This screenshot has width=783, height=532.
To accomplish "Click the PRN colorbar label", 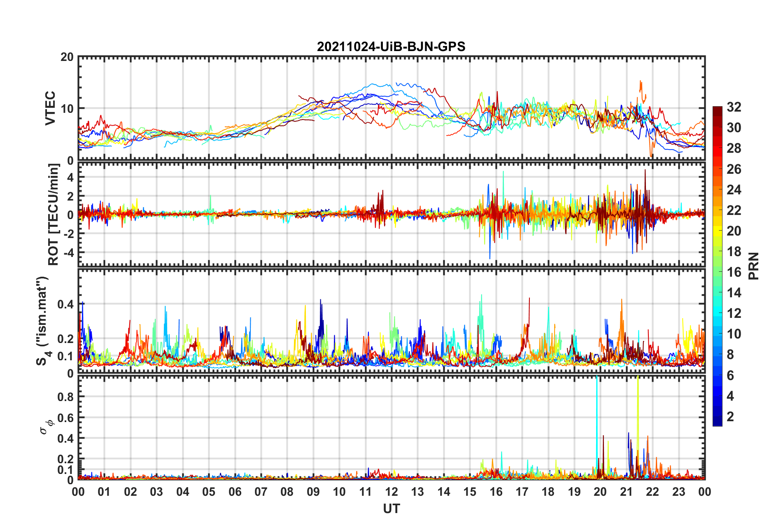I will tap(753, 266).
